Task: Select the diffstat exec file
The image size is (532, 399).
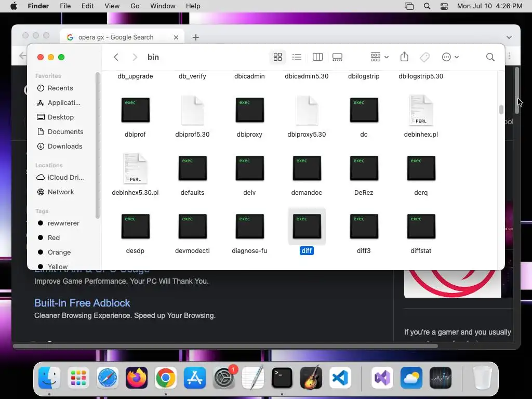Action: tap(421, 227)
